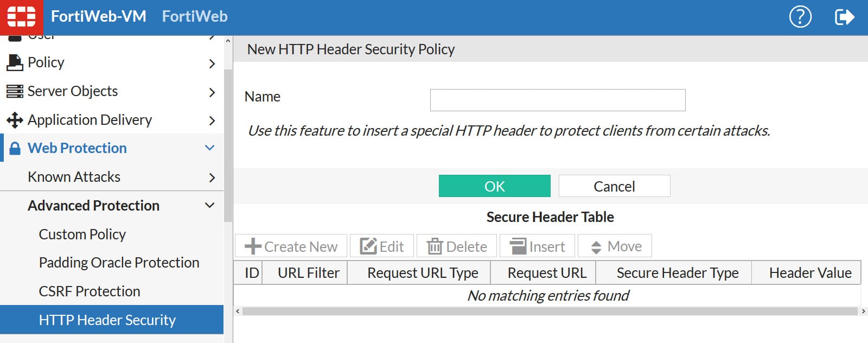This screenshot has height=343, width=868.
Task: Select the Advanced Protection submenu
Action: click(x=112, y=206)
